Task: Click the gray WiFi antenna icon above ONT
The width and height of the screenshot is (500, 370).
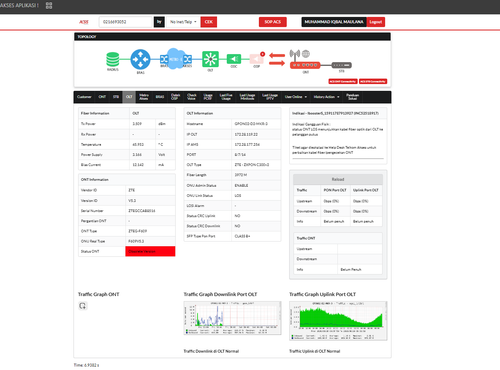Action: point(294,55)
